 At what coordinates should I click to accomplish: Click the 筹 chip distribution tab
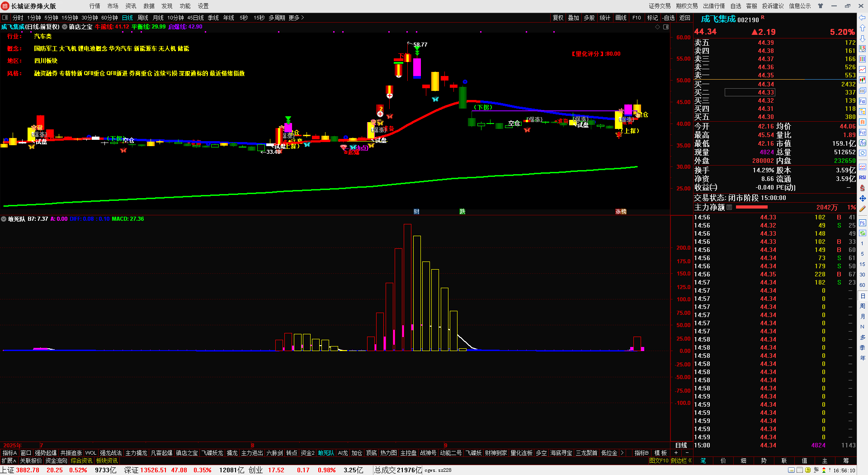coord(846,461)
